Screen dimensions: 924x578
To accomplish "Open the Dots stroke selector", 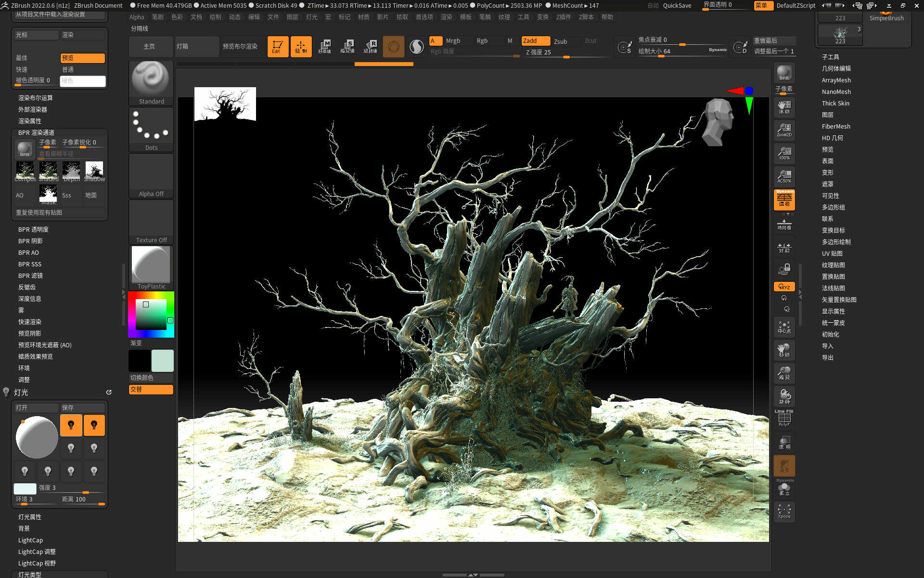I will point(151,126).
